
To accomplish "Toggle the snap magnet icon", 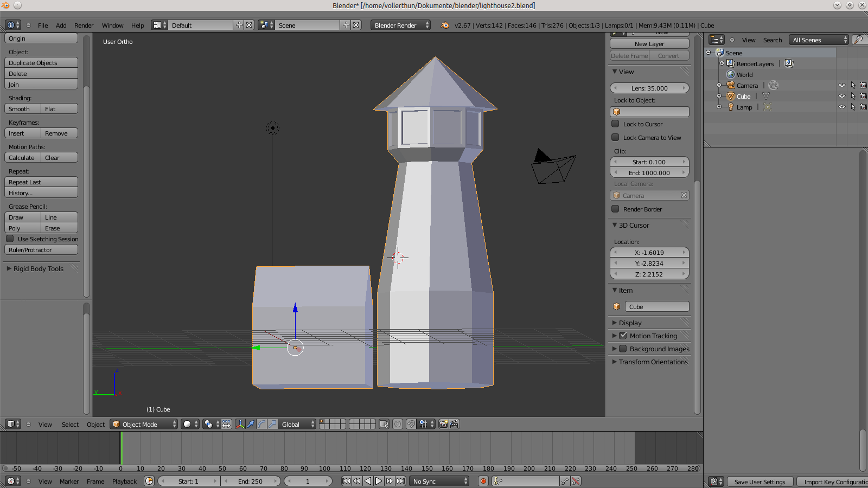I will point(411,424).
